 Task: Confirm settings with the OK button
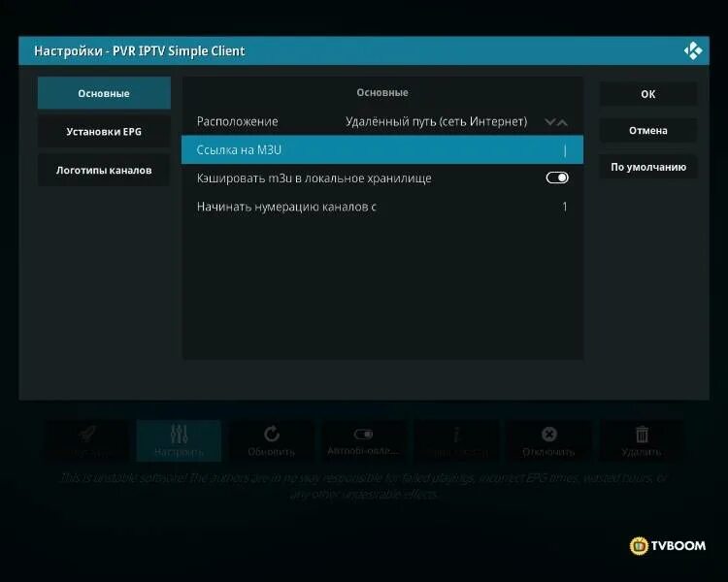point(647,94)
